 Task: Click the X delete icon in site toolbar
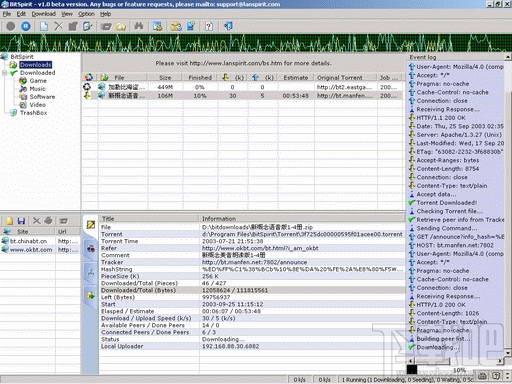point(36,220)
